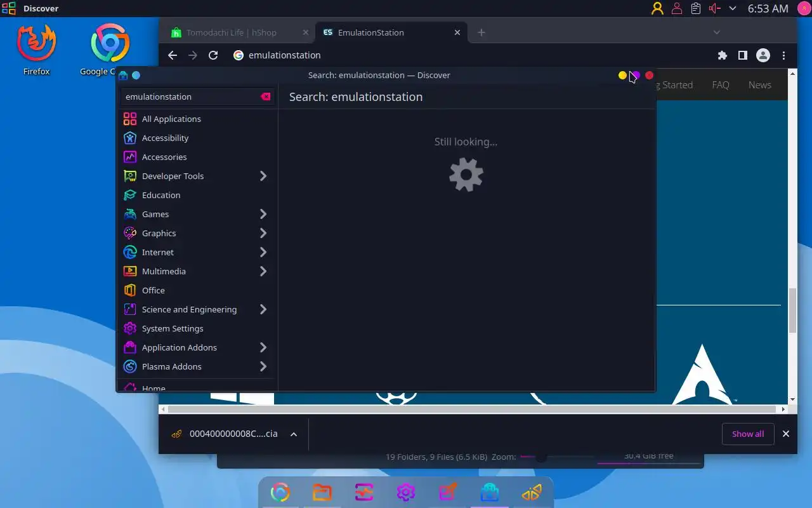Go back in the browser

tap(173, 55)
